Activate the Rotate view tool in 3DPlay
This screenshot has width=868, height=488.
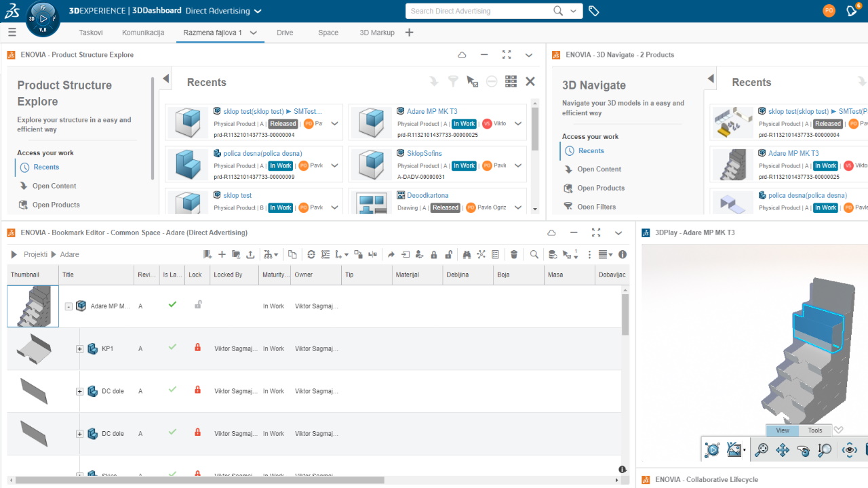pos(803,449)
